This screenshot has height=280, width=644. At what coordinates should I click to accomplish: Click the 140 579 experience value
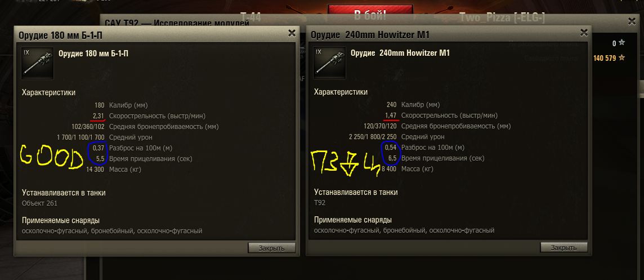point(605,59)
